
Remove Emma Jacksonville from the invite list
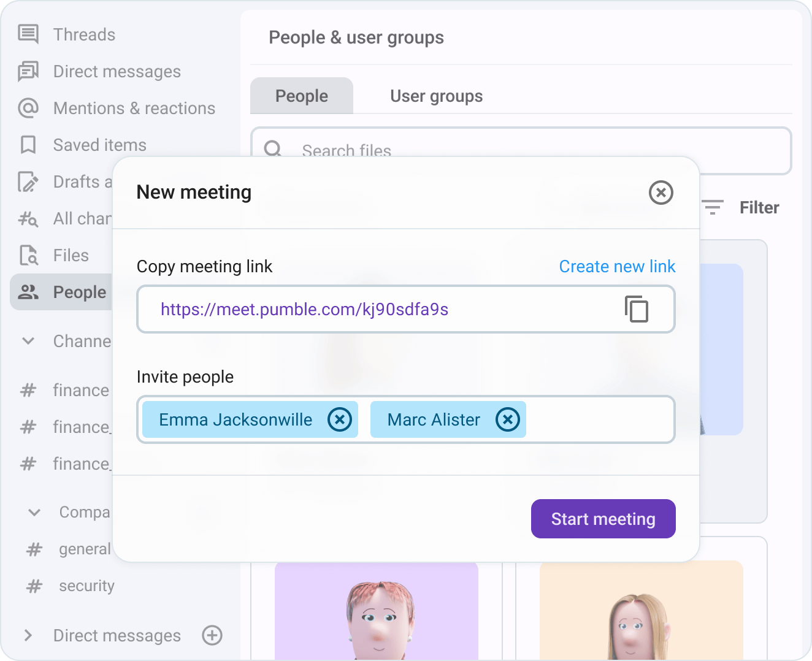339,419
